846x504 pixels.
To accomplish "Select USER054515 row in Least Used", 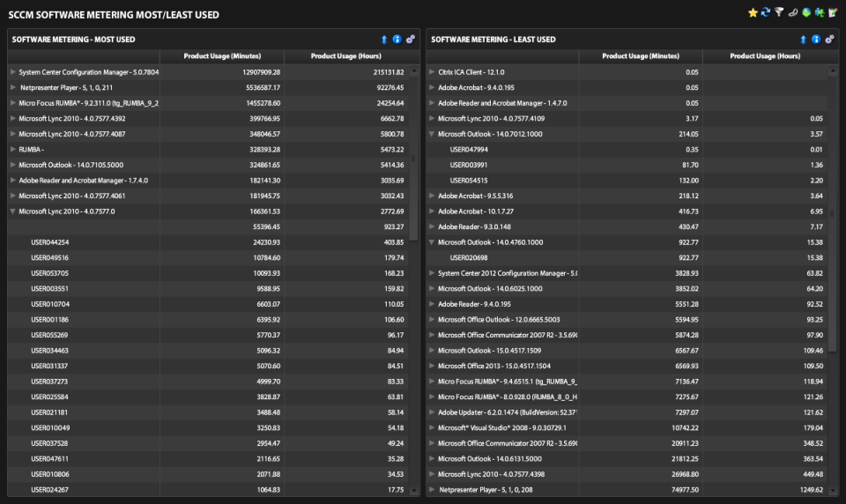I will pyautogui.click(x=627, y=181).
